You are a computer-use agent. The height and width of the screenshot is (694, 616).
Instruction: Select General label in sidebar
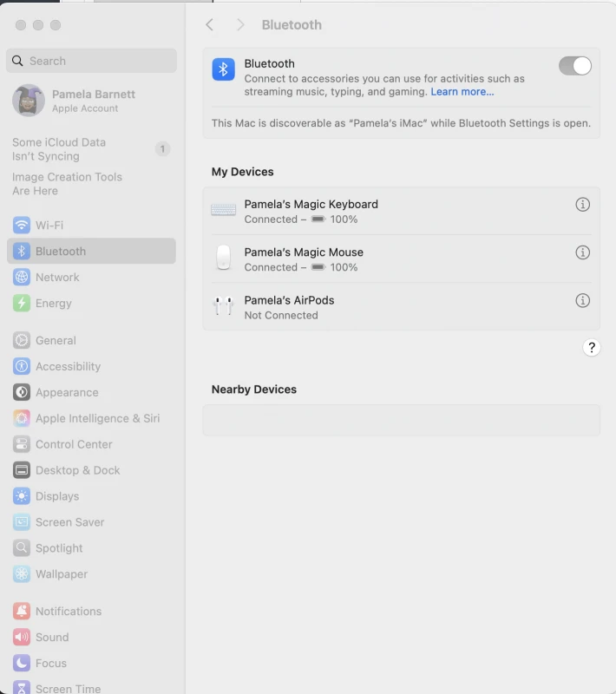click(x=56, y=340)
